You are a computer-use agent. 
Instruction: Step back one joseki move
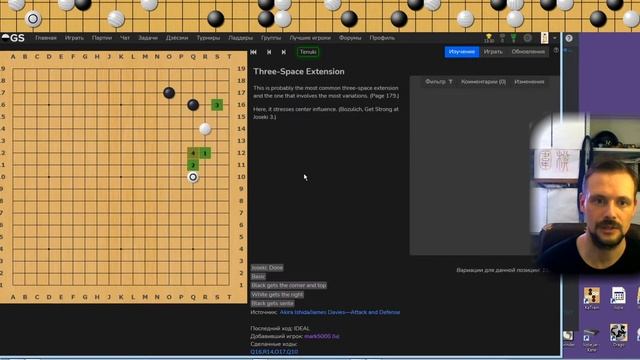[x=269, y=52]
